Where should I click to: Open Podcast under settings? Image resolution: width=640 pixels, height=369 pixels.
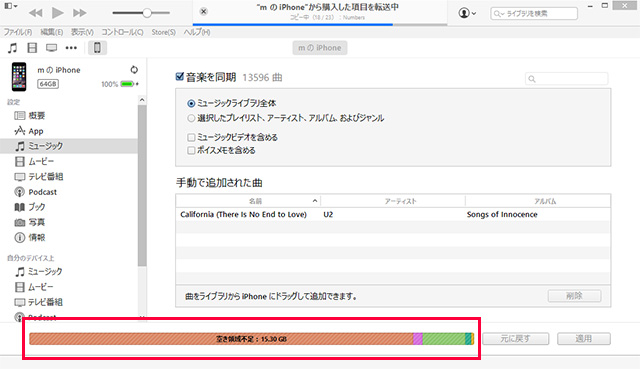(x=36, y=192)
